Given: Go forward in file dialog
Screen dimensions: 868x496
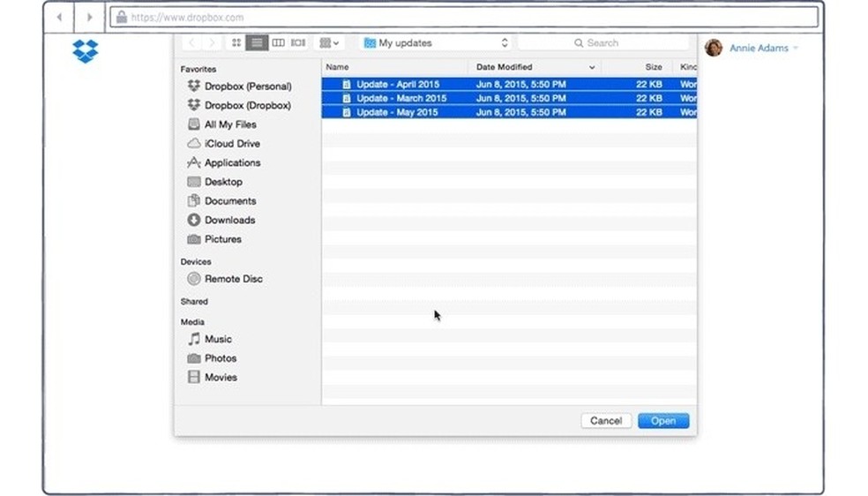Looking at the screenshot, I should 212,42.
